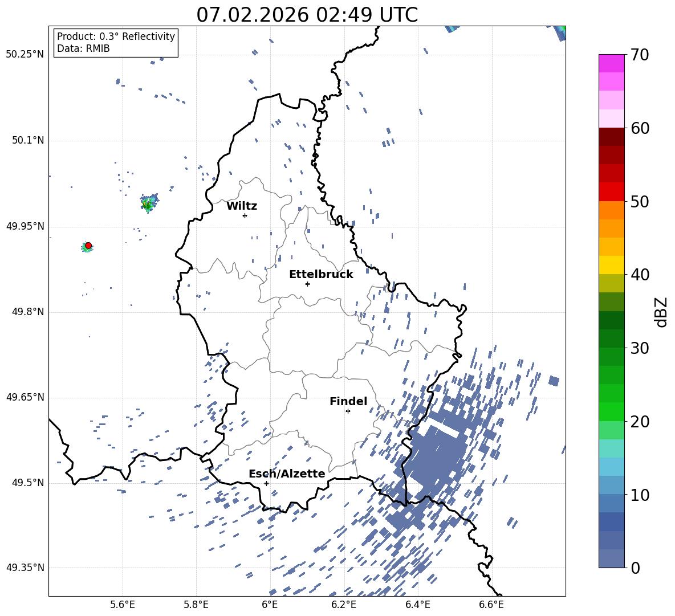Image resolution: width=675 pixels, height=616 pixels.
Task: Click the colorbar label 20
Action: point(640,422)
